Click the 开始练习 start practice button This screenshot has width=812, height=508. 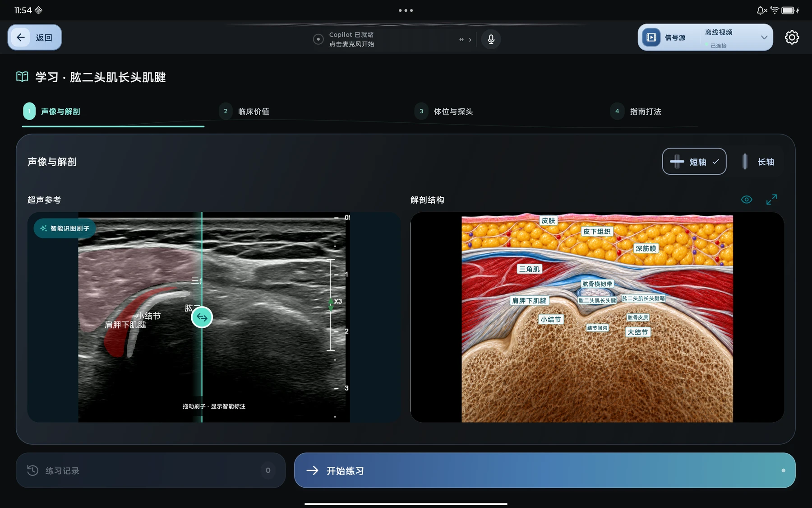(544, 471)
